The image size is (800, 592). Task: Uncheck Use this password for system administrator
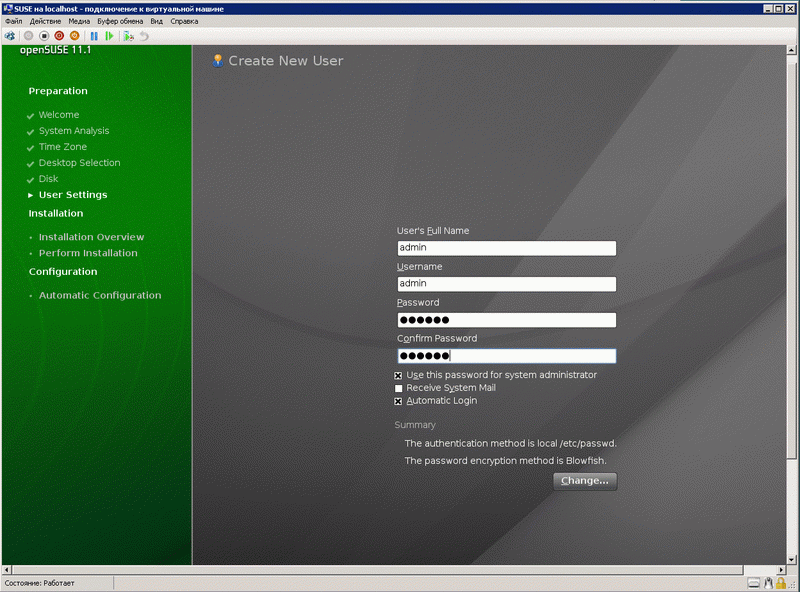pyautogui.click(x=398, y=376)
